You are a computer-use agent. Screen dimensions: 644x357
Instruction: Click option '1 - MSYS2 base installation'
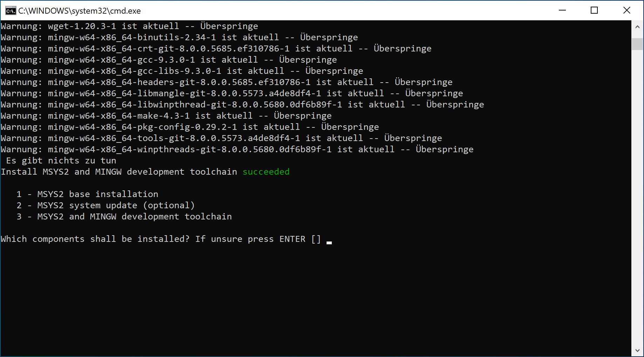click(x=87, y=194)
